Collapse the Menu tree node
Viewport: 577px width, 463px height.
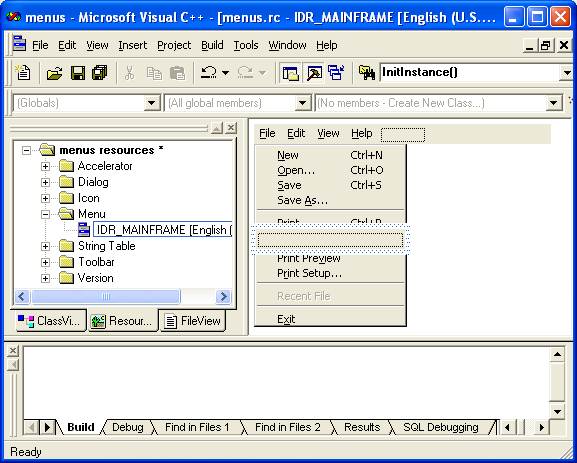click(45, 214)
